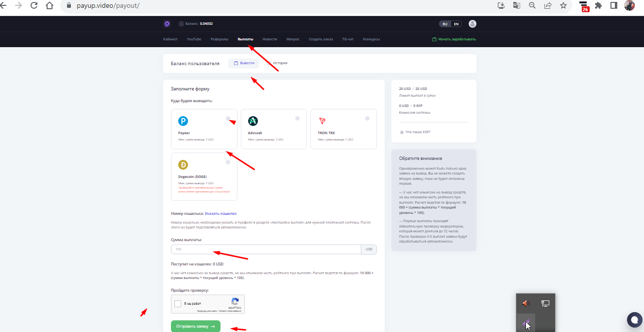Bookmark this page with the star icon

click(x=563, y=6)
